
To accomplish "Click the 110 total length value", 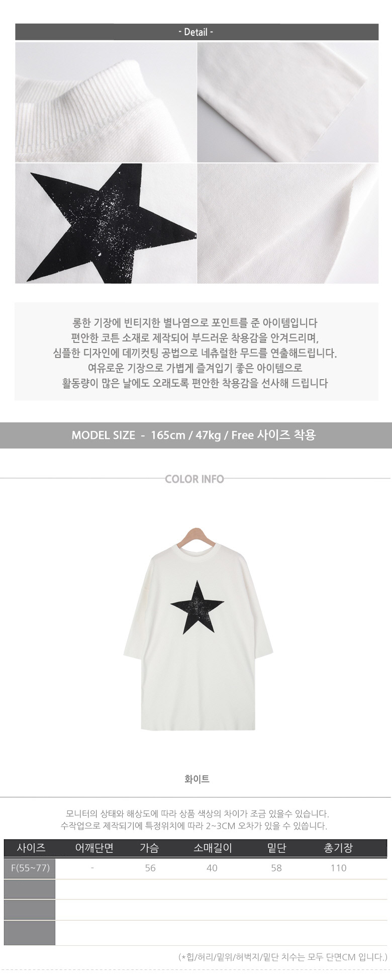I will 339,868.
